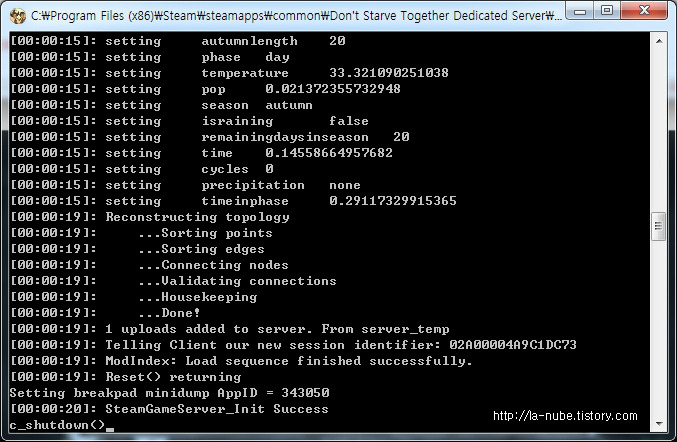Click the 'cycles 0' line
Image resolution: width=677 pixels, height=442 pixels.
coord(142,169)
